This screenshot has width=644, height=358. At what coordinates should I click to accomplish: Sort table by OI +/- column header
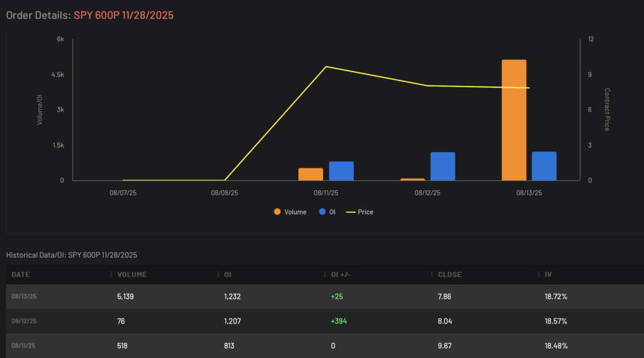point(341,274)
